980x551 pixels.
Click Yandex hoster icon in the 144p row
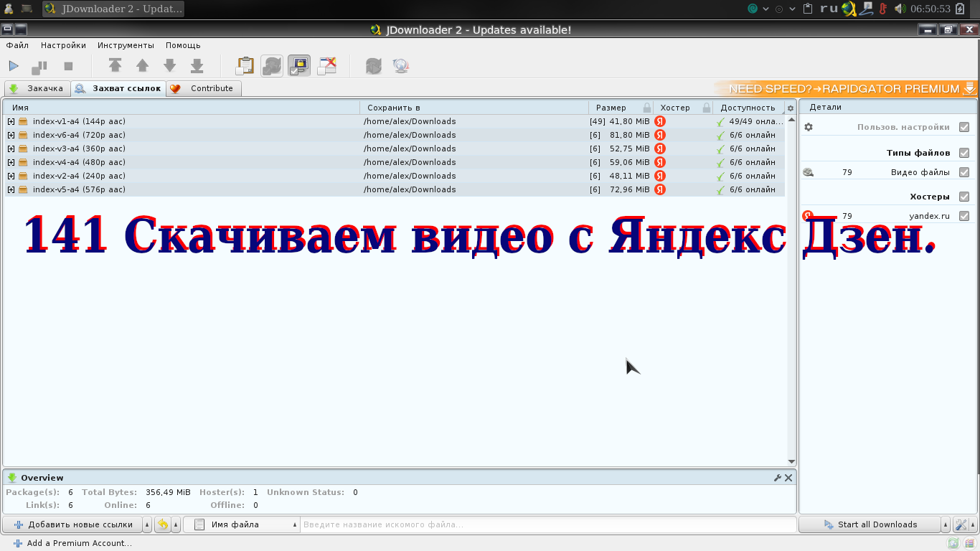tap(660, 121)
